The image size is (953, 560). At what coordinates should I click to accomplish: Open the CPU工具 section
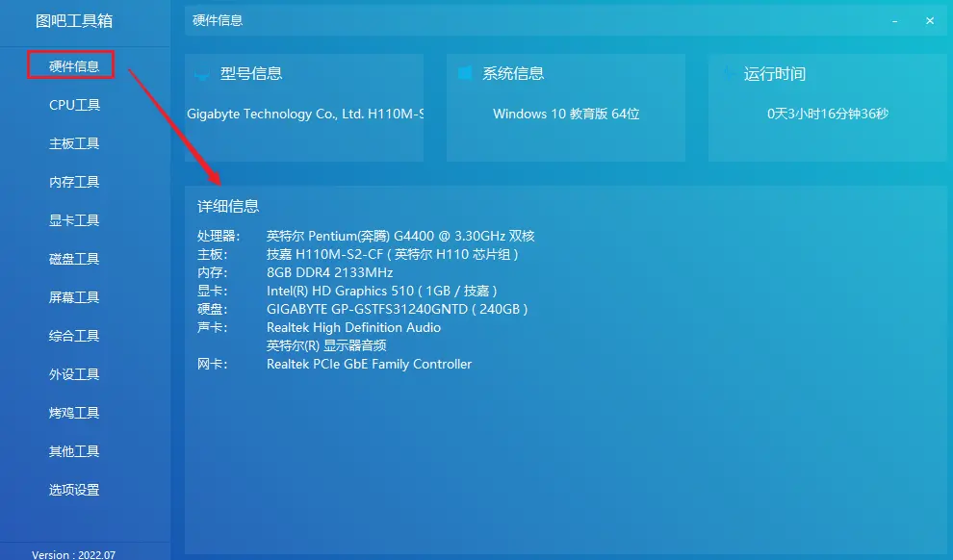(x=74, y=104)
